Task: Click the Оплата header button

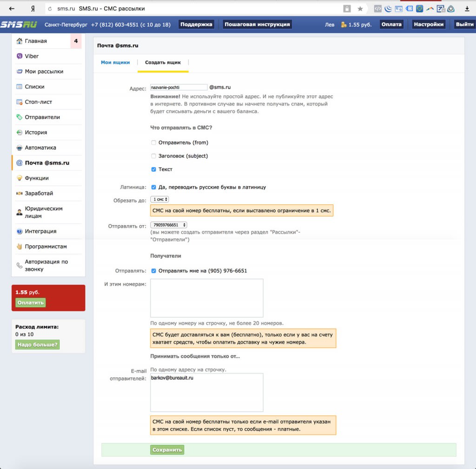Action: [391, 25]
